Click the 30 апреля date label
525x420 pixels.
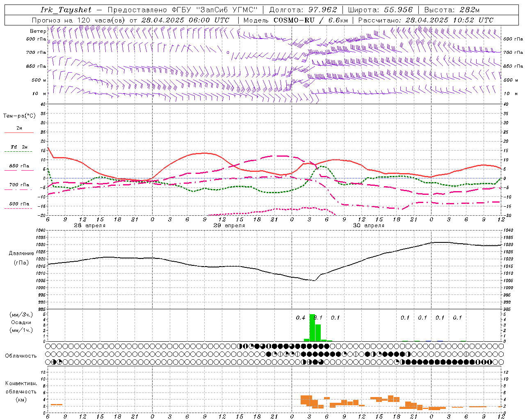coord(369,226)
